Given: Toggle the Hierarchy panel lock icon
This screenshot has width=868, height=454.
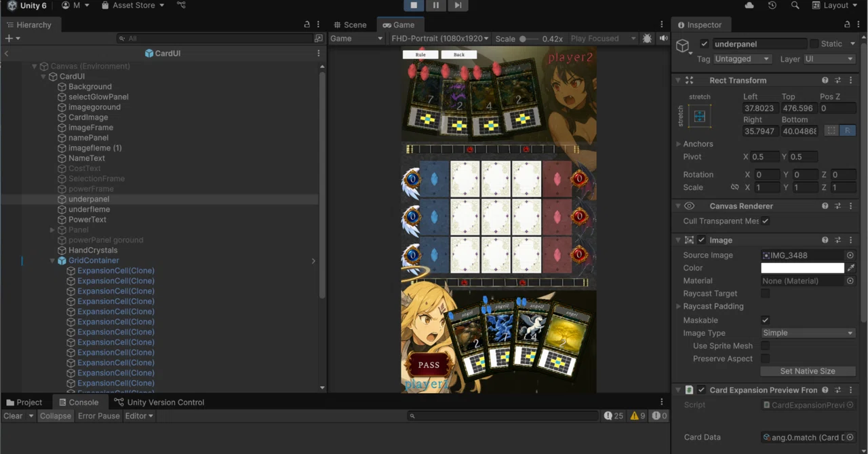Looking at the screenshot, I should click(x=307, y=24).
